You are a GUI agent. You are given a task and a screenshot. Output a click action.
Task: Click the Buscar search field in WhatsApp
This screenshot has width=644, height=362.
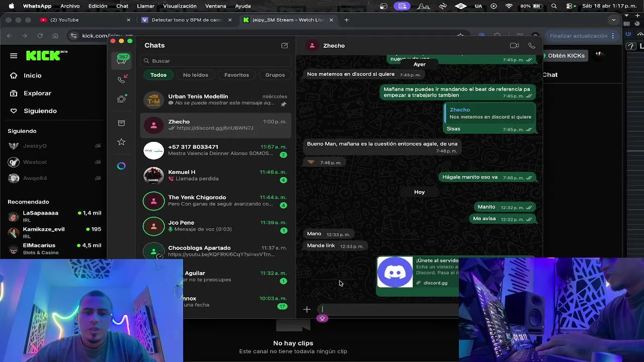click(x=215, y=61)
